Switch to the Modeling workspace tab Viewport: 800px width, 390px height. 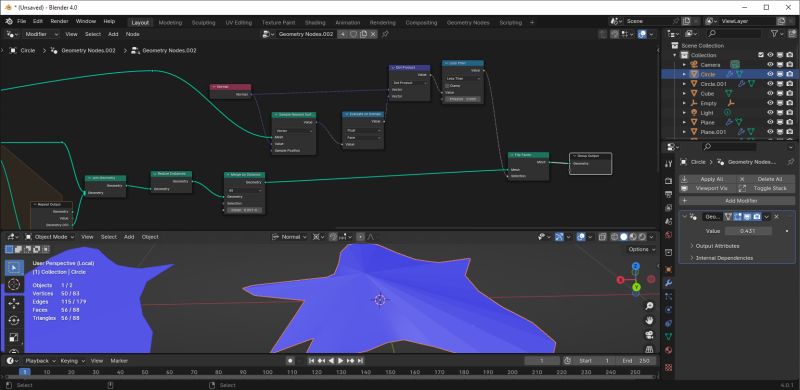click(x=170, y=22)
